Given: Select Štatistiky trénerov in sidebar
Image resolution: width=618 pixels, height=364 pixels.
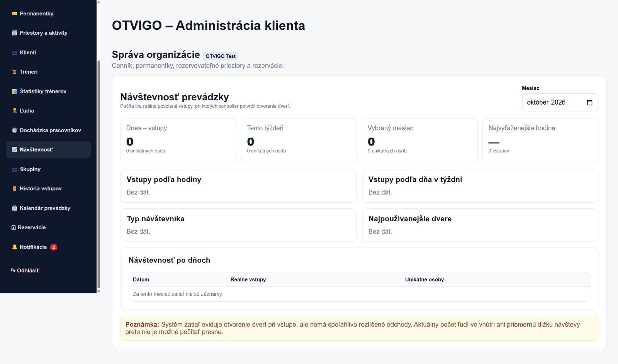Looking at the screenshot, I should (48, 91).
